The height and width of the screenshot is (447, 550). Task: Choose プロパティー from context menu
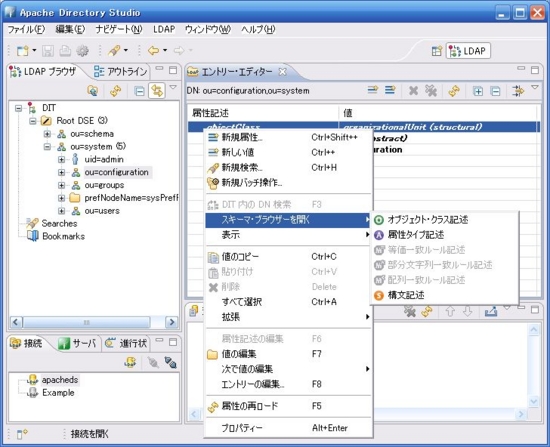288,428
